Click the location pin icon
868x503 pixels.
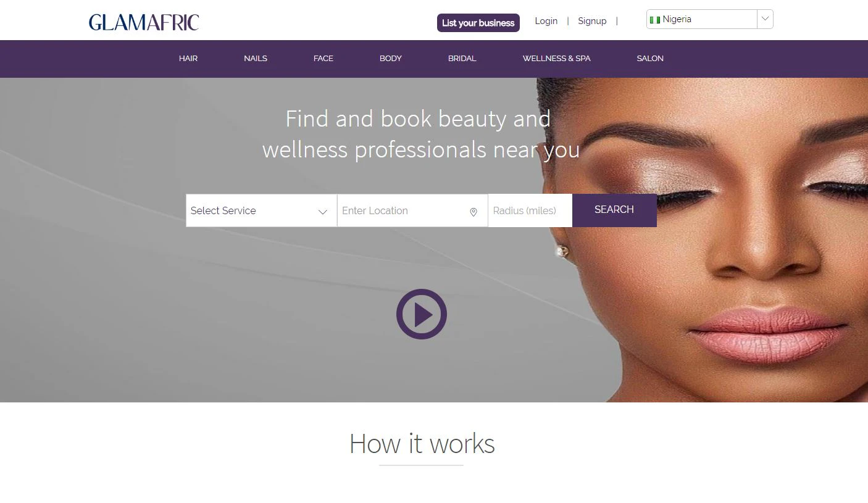474,212
